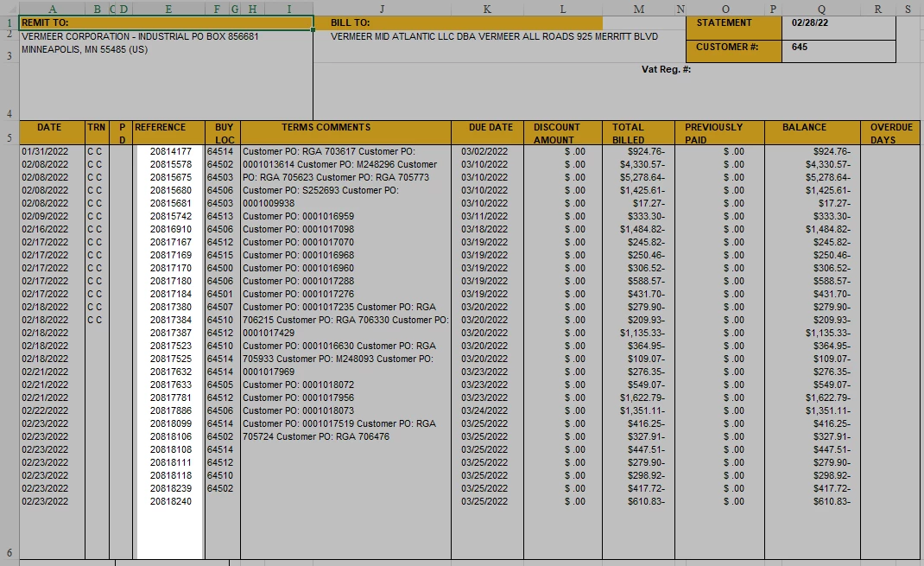
Task: Click Minneapolis, MN 55485 address line
Action: click(85, 49)
